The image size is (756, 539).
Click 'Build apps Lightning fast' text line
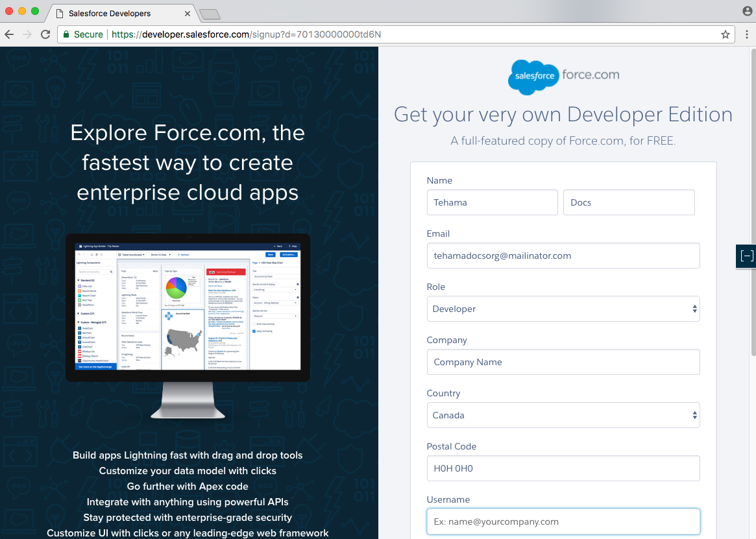pos(188,455)
